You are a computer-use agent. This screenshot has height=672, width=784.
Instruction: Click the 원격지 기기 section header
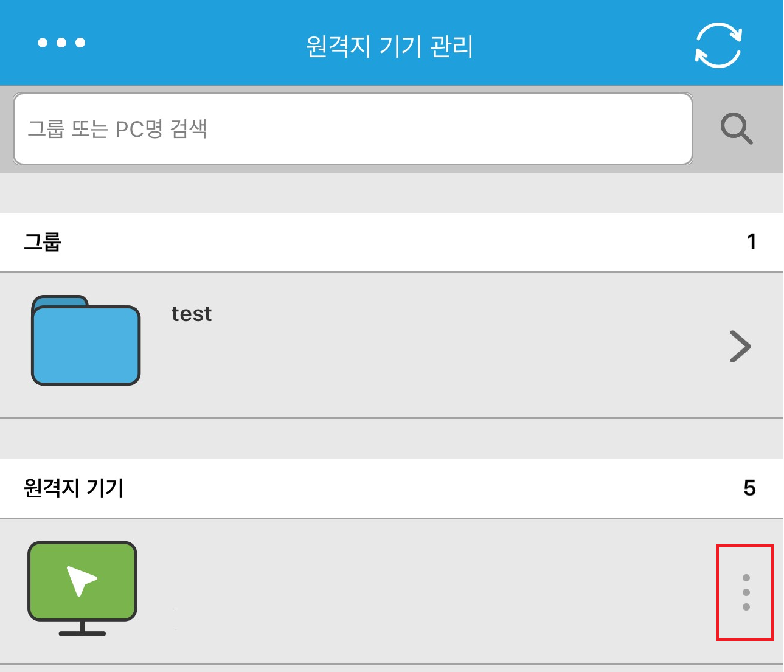(74, 488)
